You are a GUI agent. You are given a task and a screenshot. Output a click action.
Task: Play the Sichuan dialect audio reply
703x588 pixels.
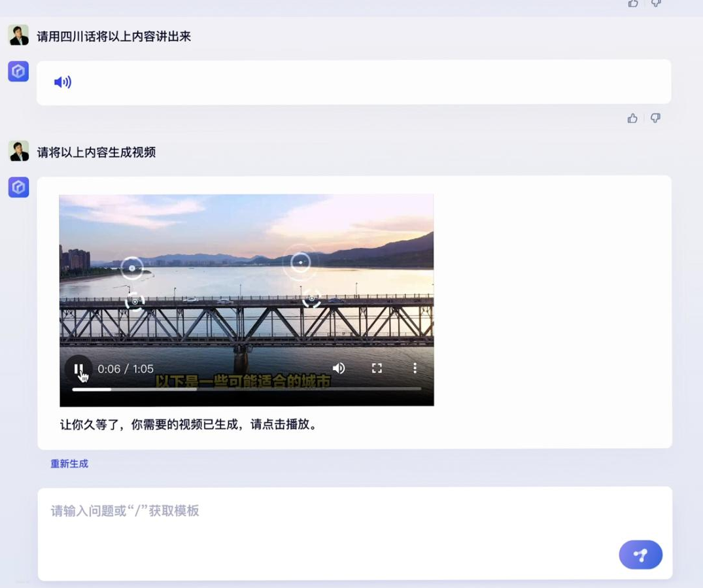[x=63, y=82]
